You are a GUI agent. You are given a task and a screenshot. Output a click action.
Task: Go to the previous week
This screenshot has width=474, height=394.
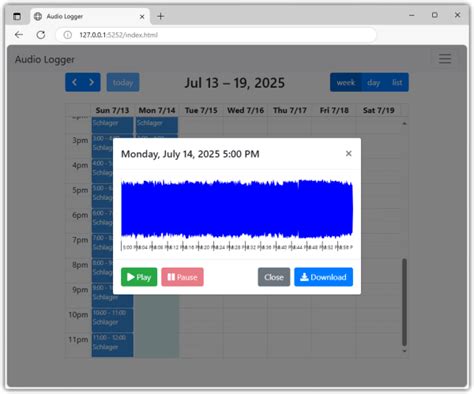(74, 82)
